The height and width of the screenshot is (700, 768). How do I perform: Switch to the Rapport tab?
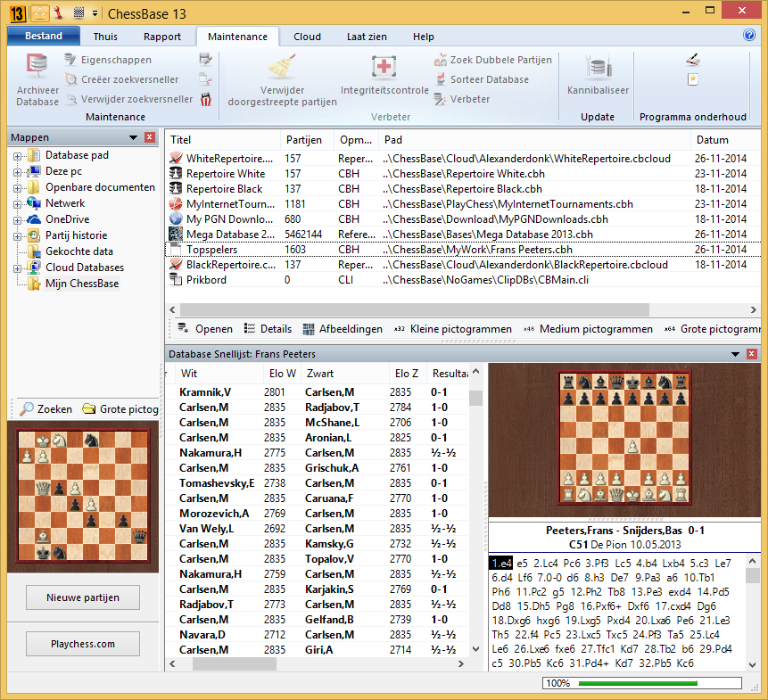pyautogui.click(x=162, y=37)
